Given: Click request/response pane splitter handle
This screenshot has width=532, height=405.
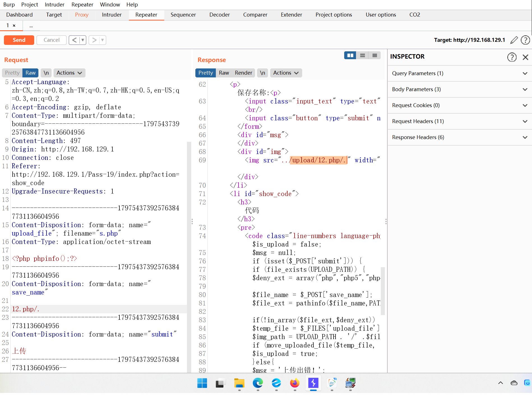Looking at the screenshot, I should tap(192, 222).
